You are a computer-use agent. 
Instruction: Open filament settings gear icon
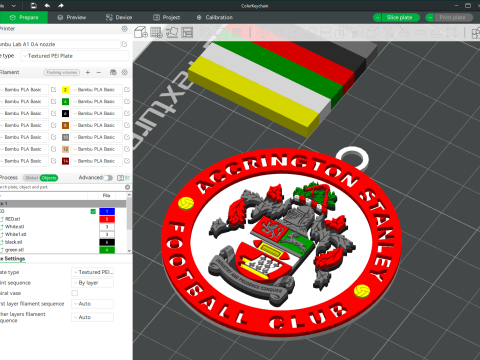click(125, 72)
